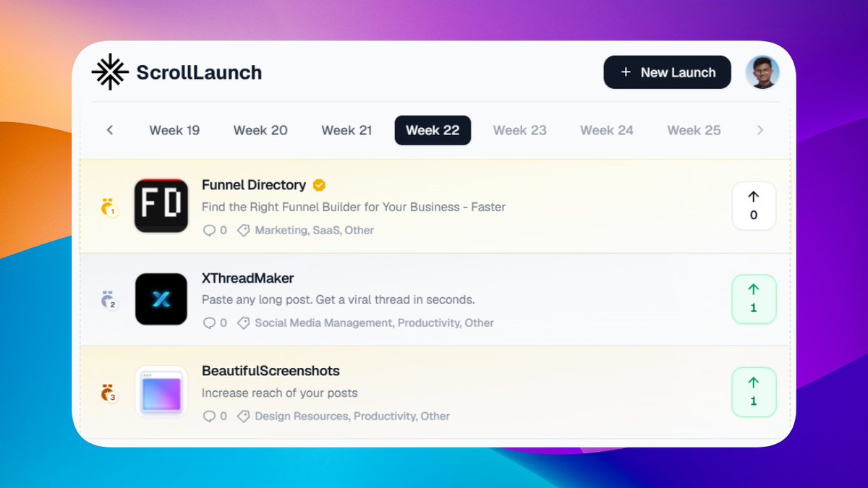Image resolution: width=868 pixels, height=488 pixels.
Task: Open the user profile avatar
Action: coord(762,72)
